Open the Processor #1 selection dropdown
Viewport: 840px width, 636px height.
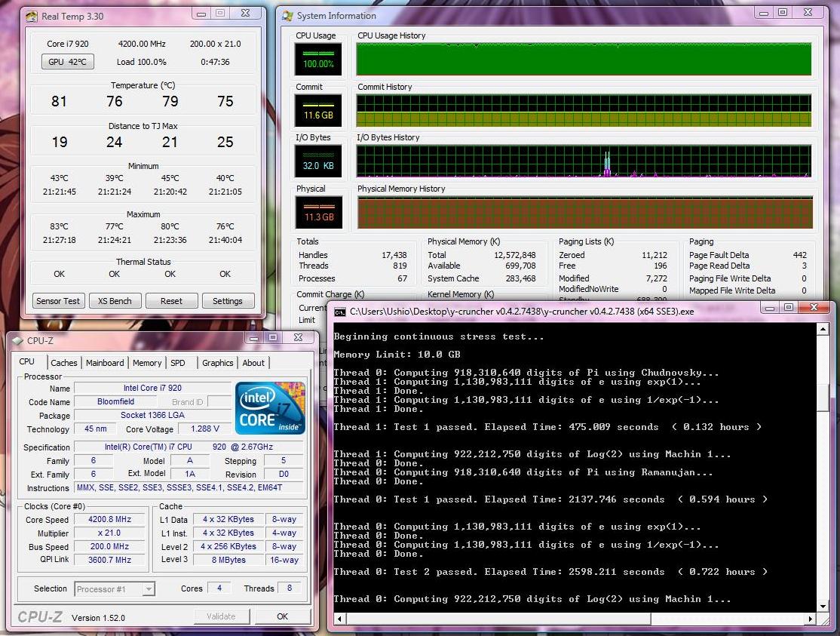coord(115,589)
